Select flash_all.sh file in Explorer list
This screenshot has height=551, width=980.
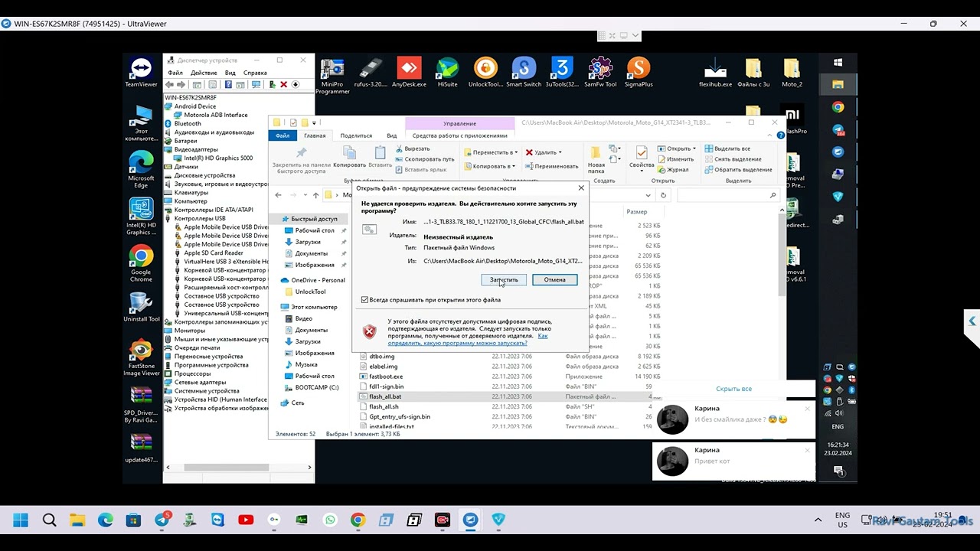click(x=384, y=406)
